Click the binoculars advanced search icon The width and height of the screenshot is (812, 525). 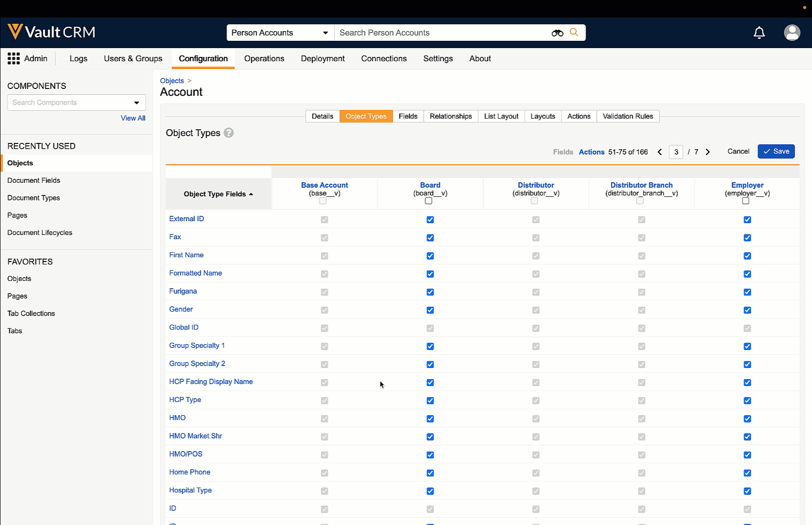pos(557,33)
